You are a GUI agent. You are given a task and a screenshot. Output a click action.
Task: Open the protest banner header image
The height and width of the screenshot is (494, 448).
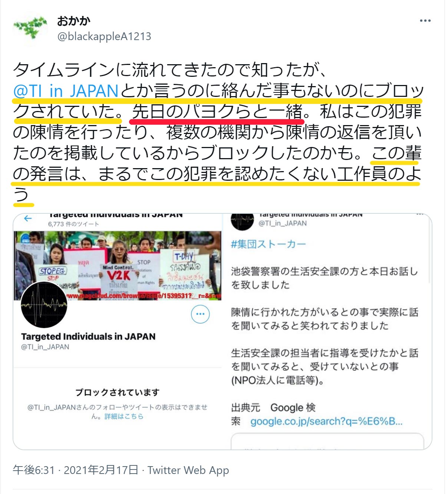pos(118,265)
